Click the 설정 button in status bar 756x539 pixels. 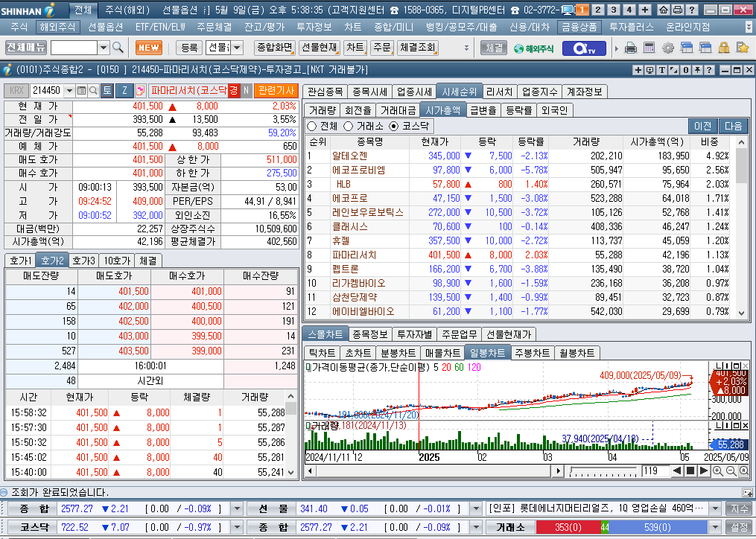click(x=739, y=527)
